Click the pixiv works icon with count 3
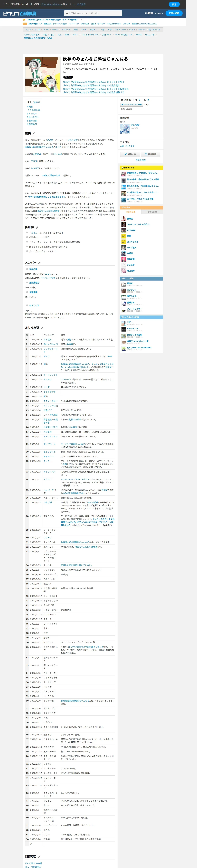 click(145, 100)
